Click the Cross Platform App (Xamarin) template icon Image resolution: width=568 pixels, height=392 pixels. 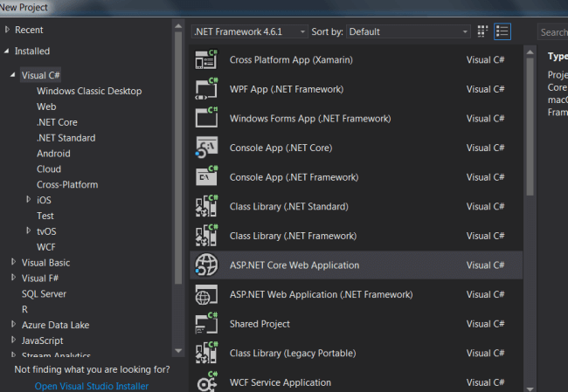coord(206,59)
